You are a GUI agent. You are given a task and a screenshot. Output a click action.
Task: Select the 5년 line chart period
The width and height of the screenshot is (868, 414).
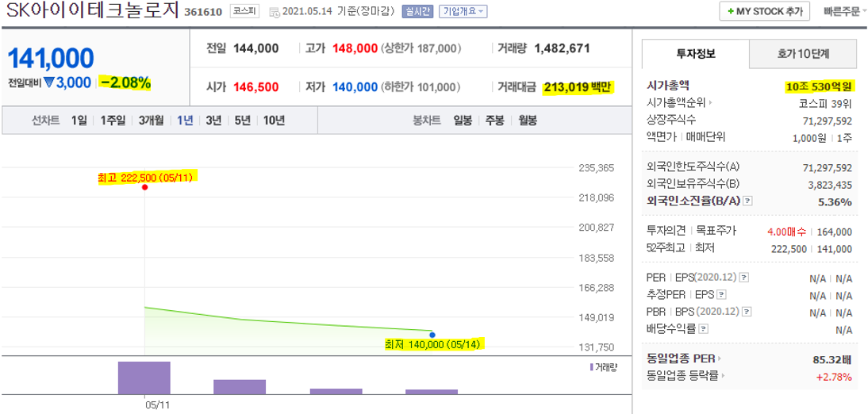point(242,120)
